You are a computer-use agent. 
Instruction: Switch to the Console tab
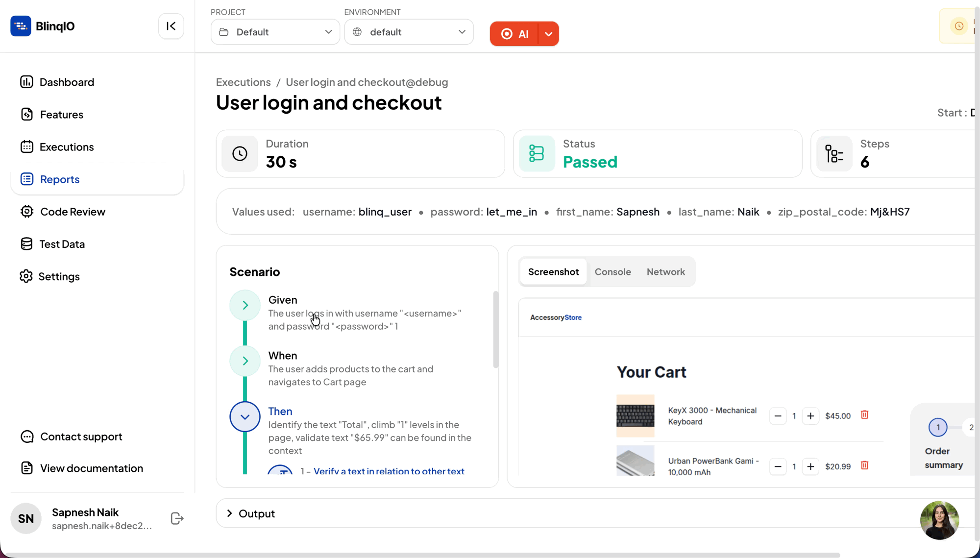pyautogui.click(x=612, y=271)
